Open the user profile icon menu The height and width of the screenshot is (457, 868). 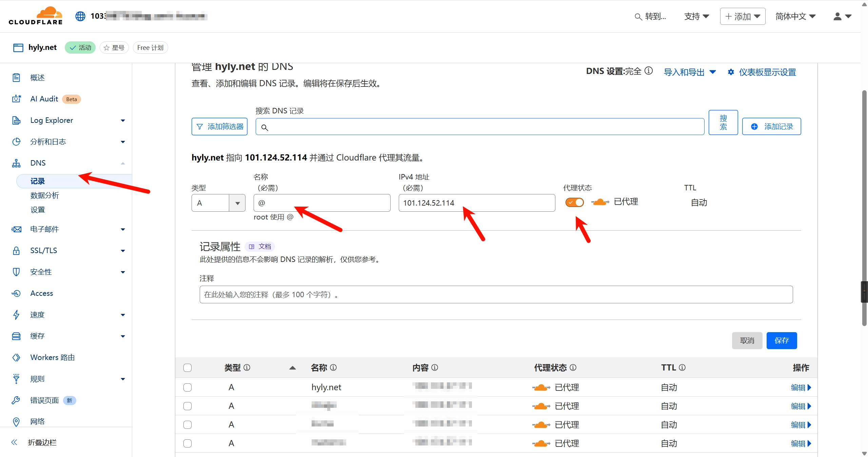click(x=842, y=16)
